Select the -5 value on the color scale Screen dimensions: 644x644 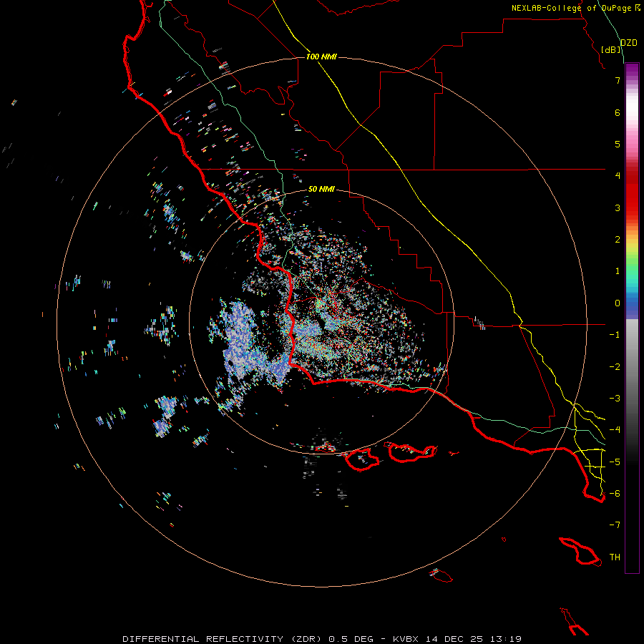(x=615, y=462)
